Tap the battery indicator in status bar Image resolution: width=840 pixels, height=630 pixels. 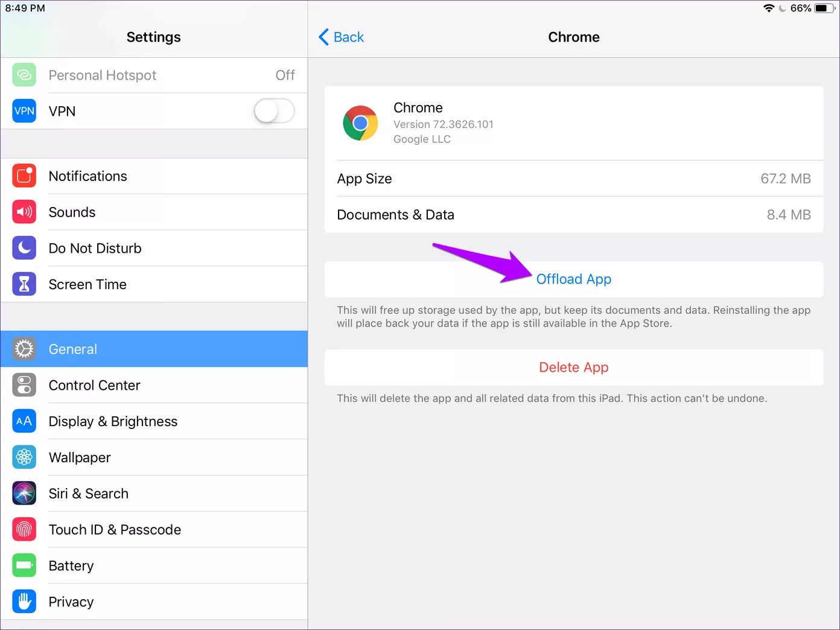[824, 8]
